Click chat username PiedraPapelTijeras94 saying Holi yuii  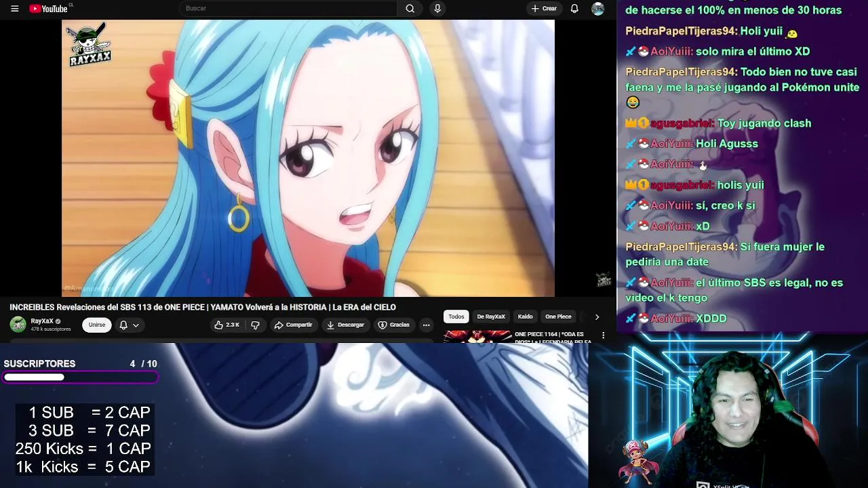[682, 30]
